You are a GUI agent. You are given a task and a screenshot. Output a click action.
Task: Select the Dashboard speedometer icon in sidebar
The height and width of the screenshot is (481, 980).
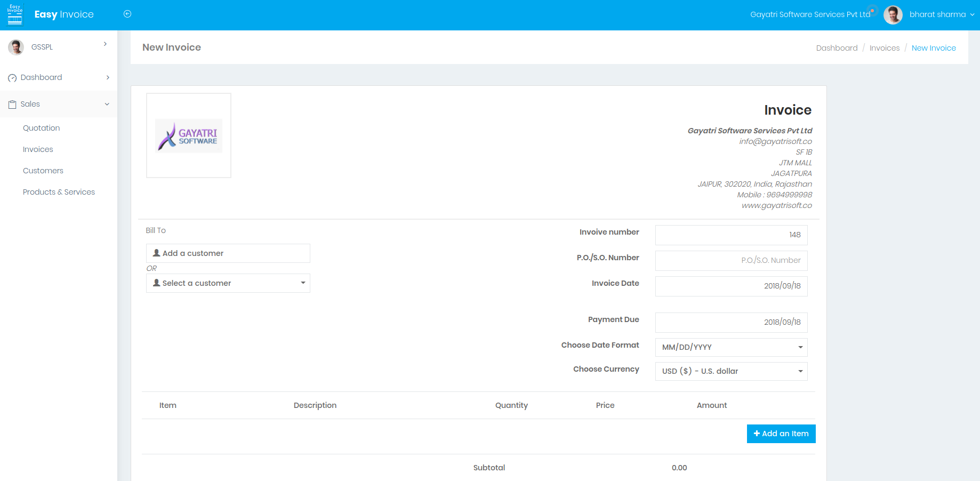point(12,77)
